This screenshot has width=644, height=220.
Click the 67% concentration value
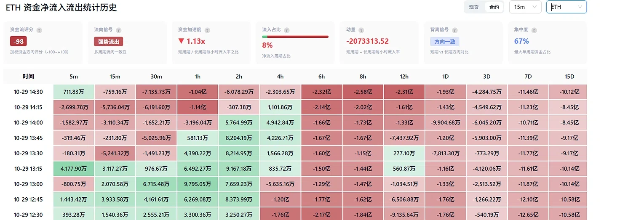pyautogui.click(x=521, y=41)
